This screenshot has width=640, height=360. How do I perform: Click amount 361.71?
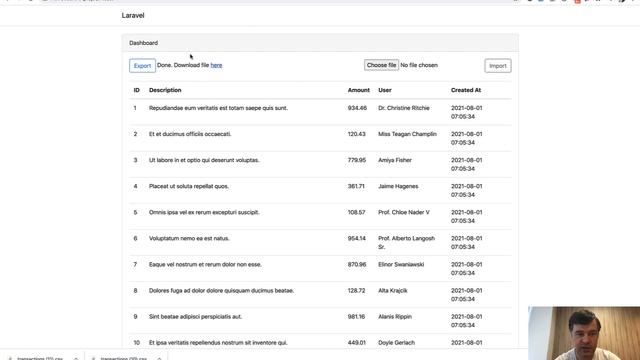coord(356,187)
